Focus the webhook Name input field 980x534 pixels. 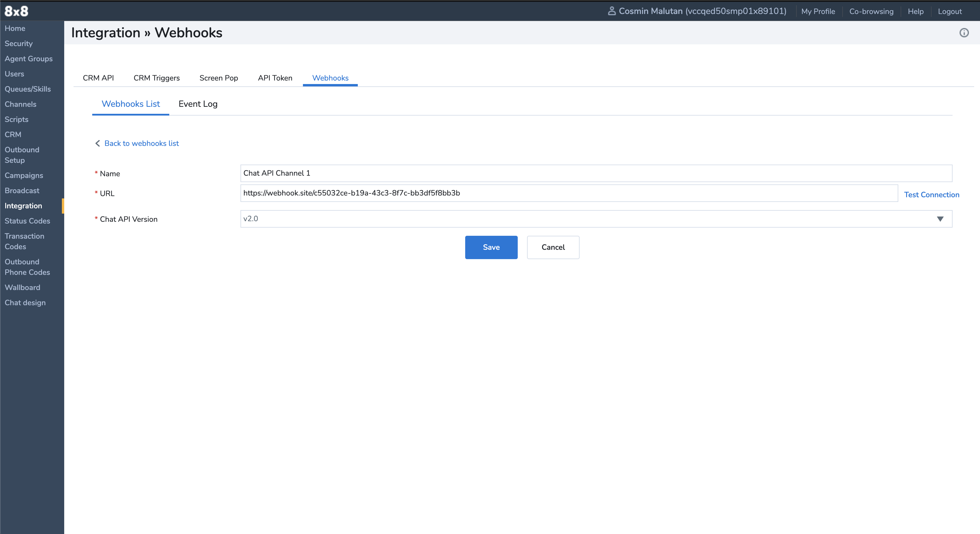596,173
